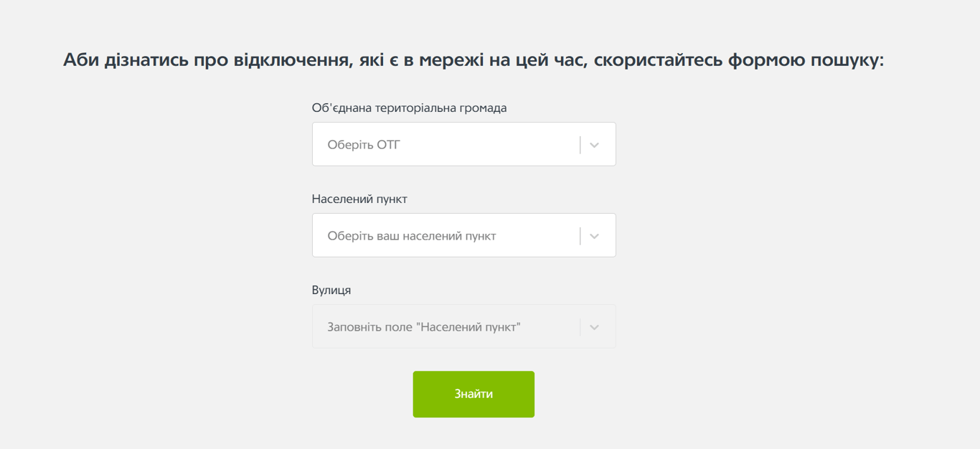Screen dimensions: 980x449
Task: Click the Об'єднана територіальна громада label
Action: click(x=408, y=108)
